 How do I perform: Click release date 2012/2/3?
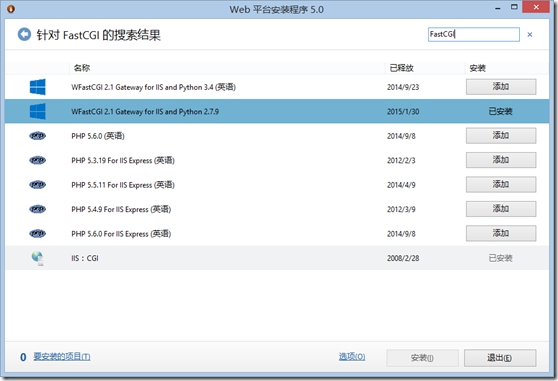coord(401,160)
